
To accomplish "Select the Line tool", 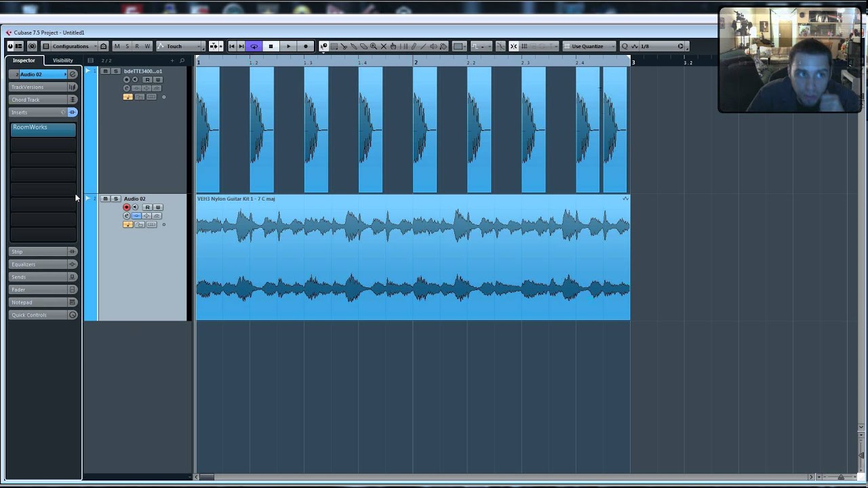I will pyautogui.click(x=424, y=46).
